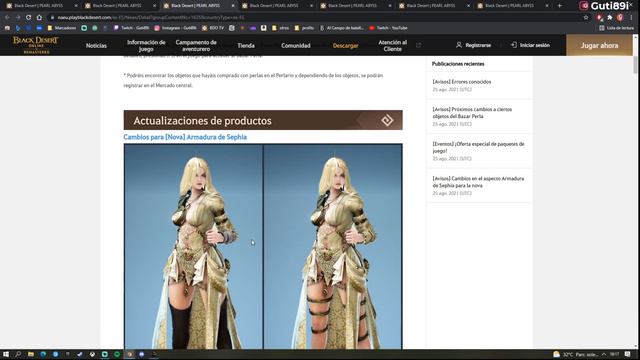640x360 pixels.
Task: Click Iniciar sesión link
Action: point(535,45)
